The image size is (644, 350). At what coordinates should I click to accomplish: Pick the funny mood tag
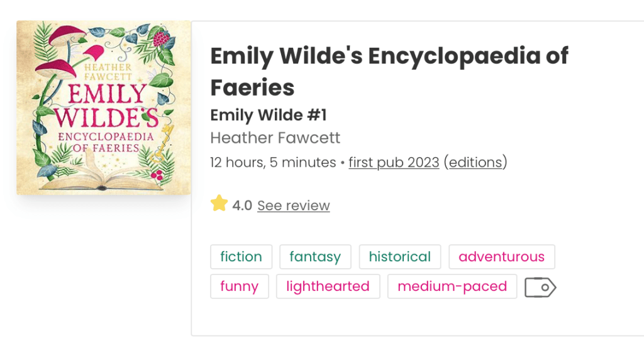click(239, 286)
